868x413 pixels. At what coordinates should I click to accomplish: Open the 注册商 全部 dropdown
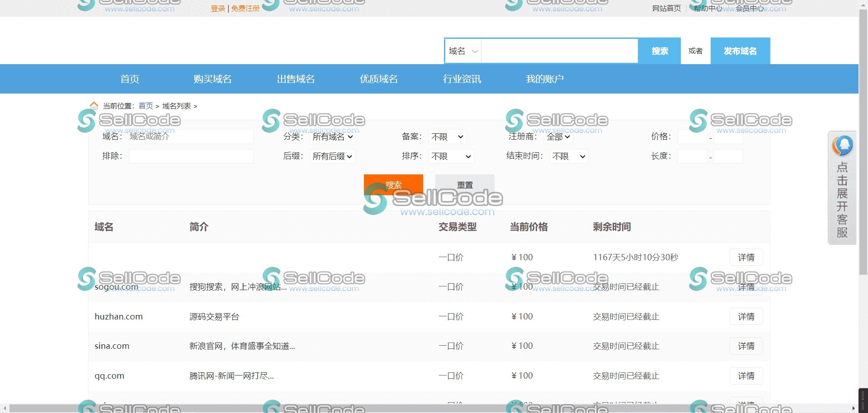558,137
